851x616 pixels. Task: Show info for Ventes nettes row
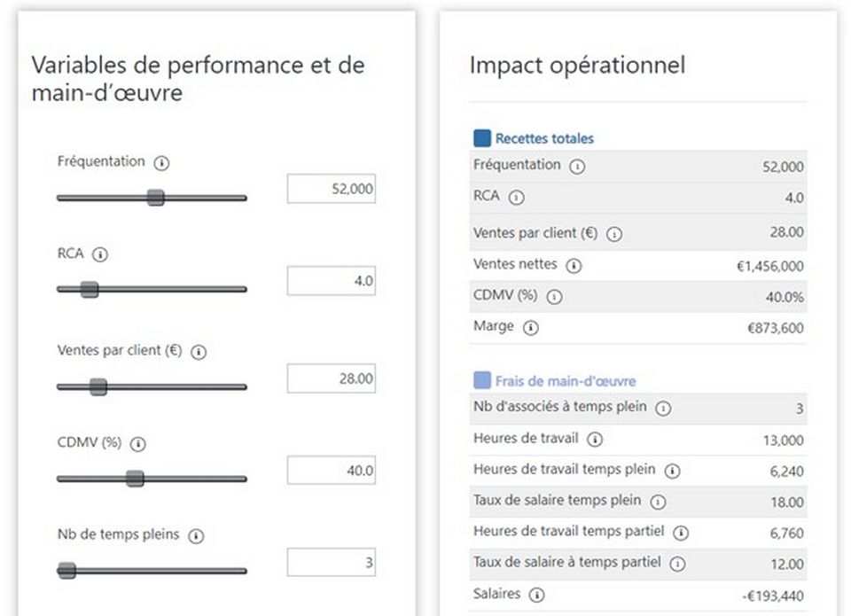[x=574, y=265]
